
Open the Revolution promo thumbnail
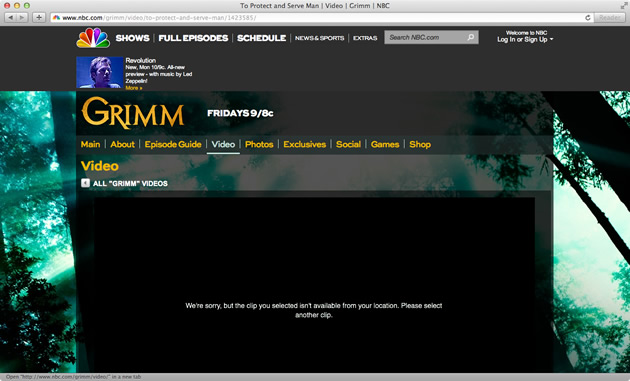pyautogui.click(x=100, y=72)
